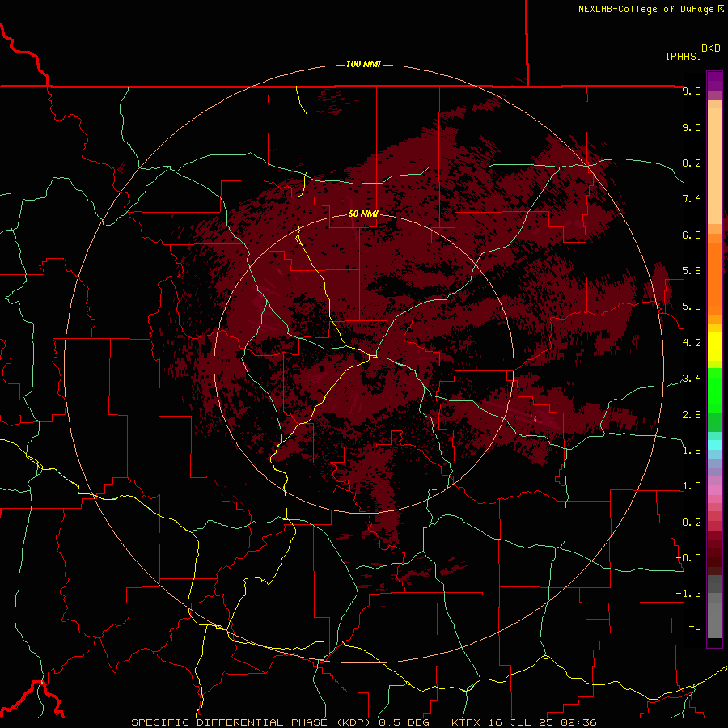
Task: Click the 2.6 value on the color scale
Action: tap(692, 414)
